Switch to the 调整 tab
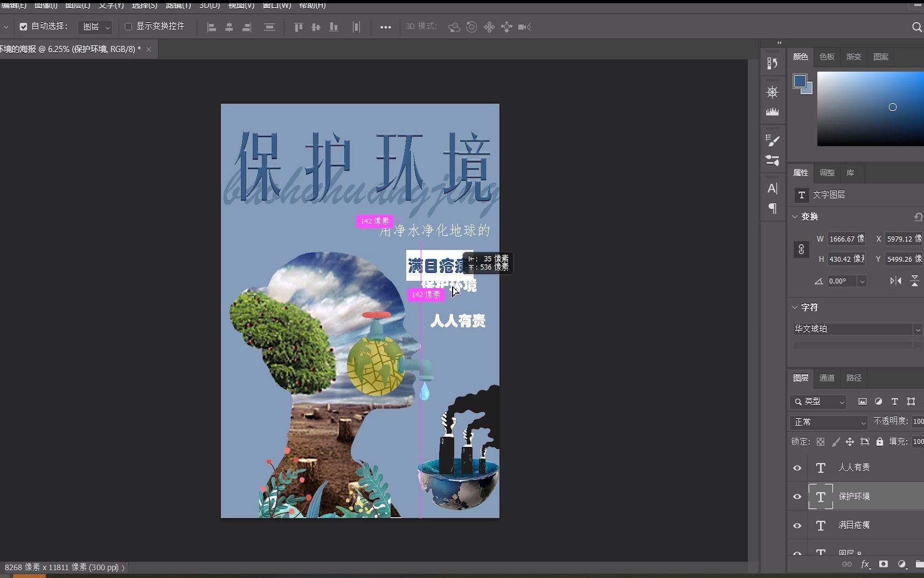 [x=827, y=173]
